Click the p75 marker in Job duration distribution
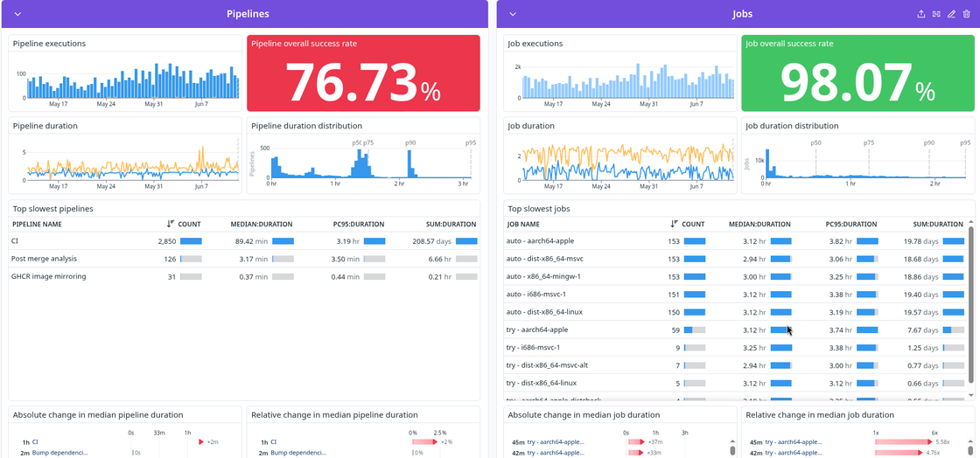 click(869, 142)
